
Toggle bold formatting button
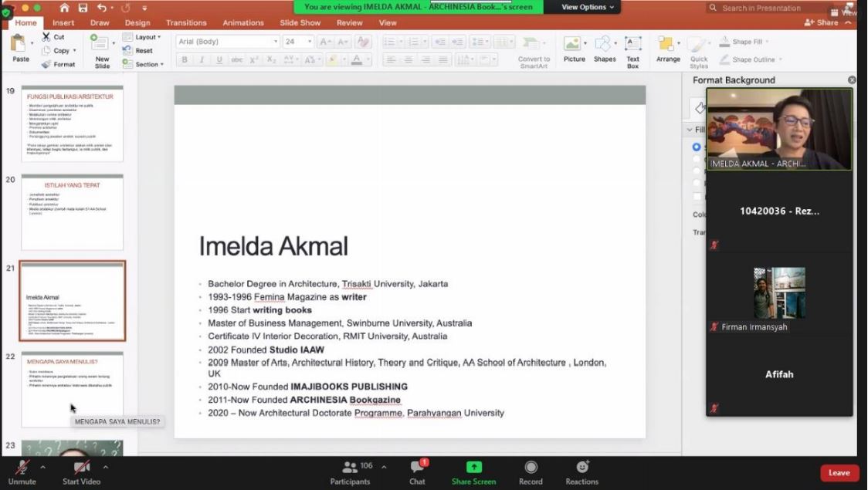click(x=184, y=60)
